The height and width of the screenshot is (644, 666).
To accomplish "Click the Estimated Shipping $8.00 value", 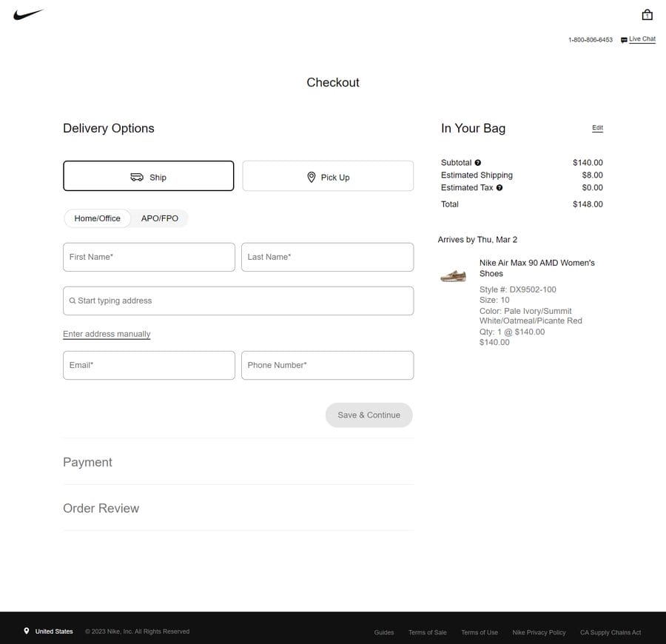I will 593,175.
